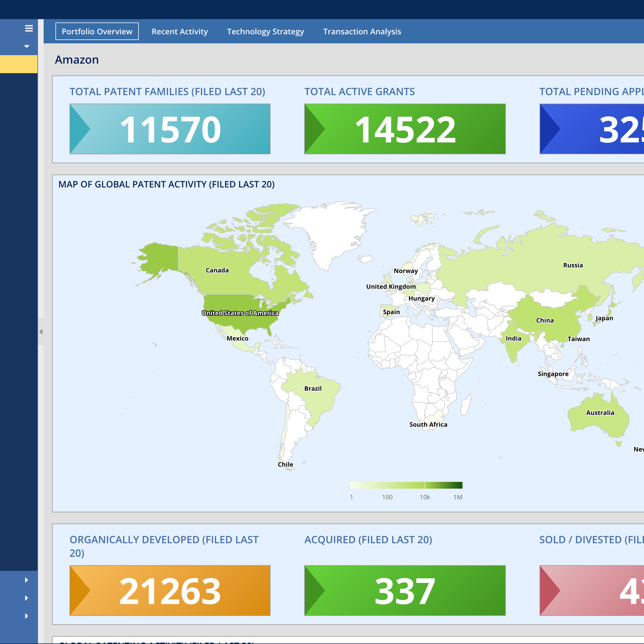Click the Total Active Grants heading
The height and width of the screenshot is (644, 644).
(360, 92)
